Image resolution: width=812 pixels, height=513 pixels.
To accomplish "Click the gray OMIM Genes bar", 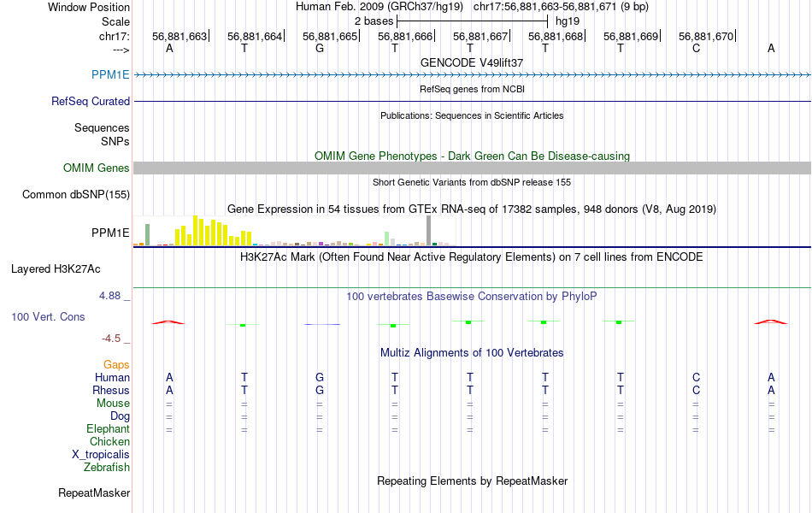I will pos(473,168).
